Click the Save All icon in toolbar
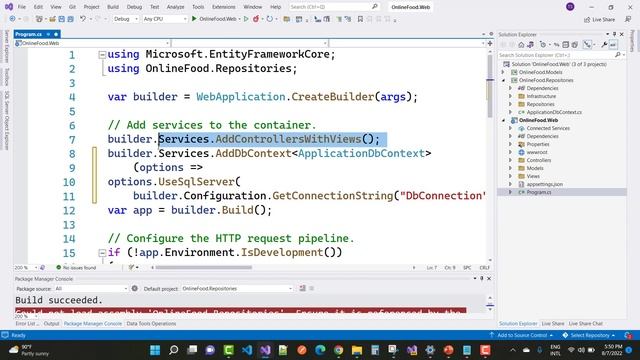Viewport: 640px width, 360px height. 71,19
